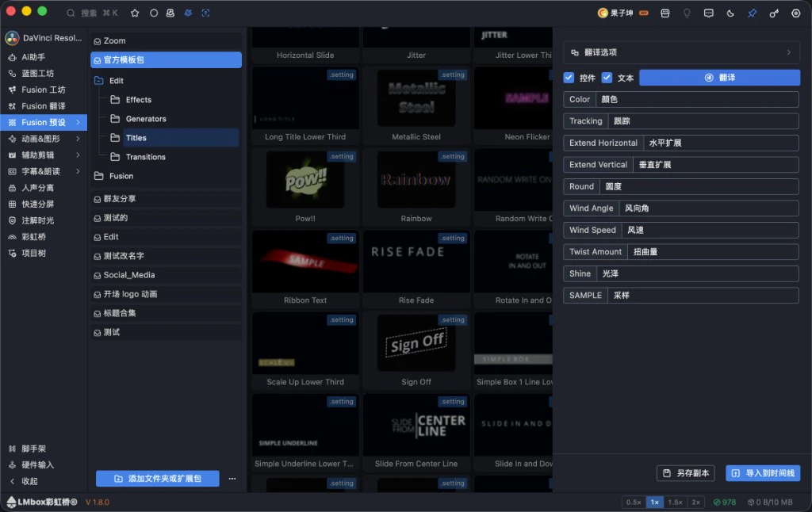
Task: Expand the Fusion 预设 chevron
Action: [x=79, y=122]
